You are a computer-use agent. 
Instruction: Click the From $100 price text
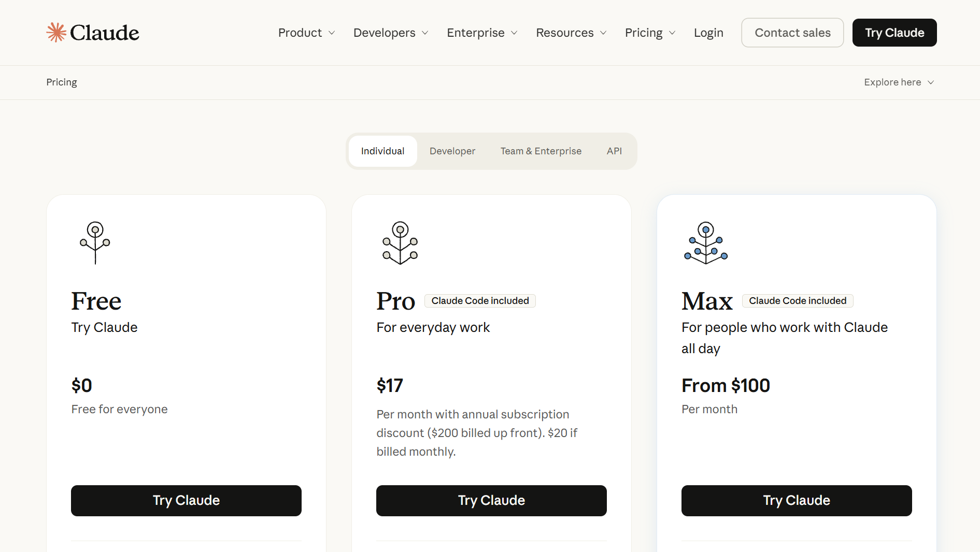coord(726,386)
